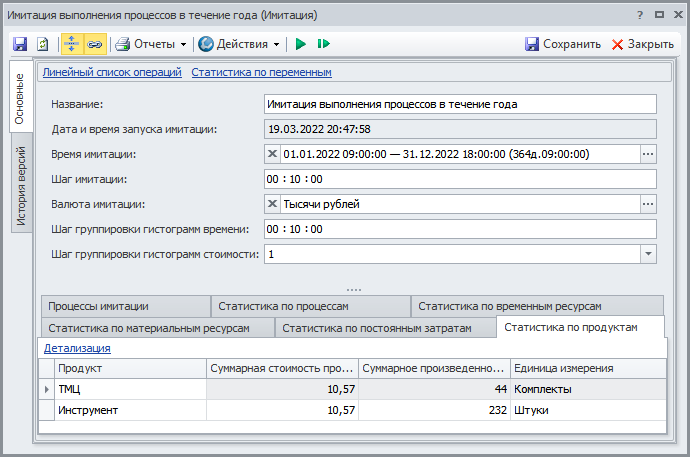Clear the Время имитации field value
This screenshot has width=690, height=457.
(273, 154)
